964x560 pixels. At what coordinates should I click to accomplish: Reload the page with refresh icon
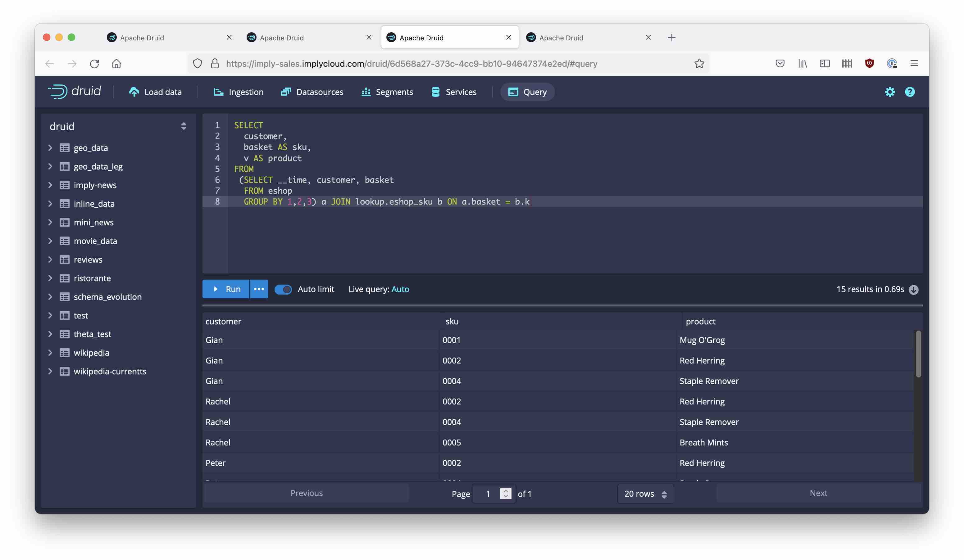coord(94,63)
